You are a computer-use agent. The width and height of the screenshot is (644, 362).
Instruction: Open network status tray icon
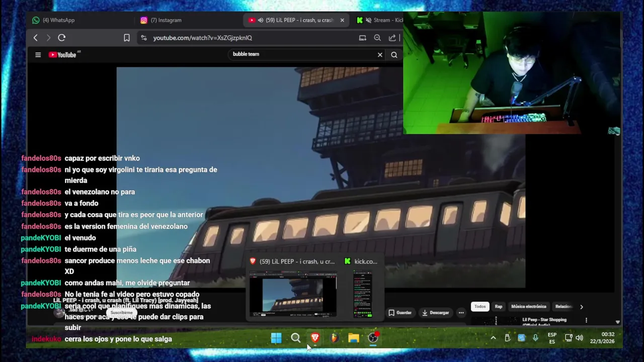pyautogui.click(x=568, y=338)
